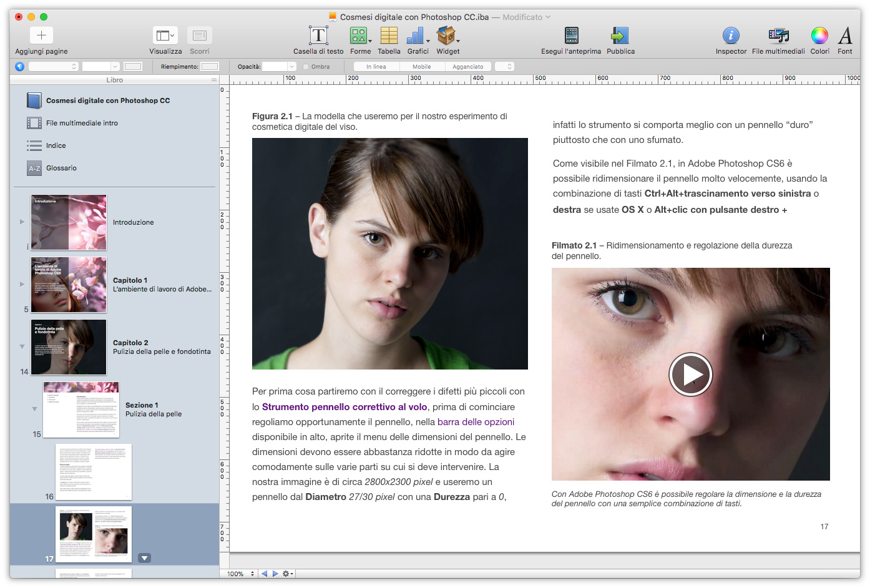Viewport: 870px width, 588px height.
Task: Click 'barra delle opzioni' glossary link
Action: pos(476,422)
